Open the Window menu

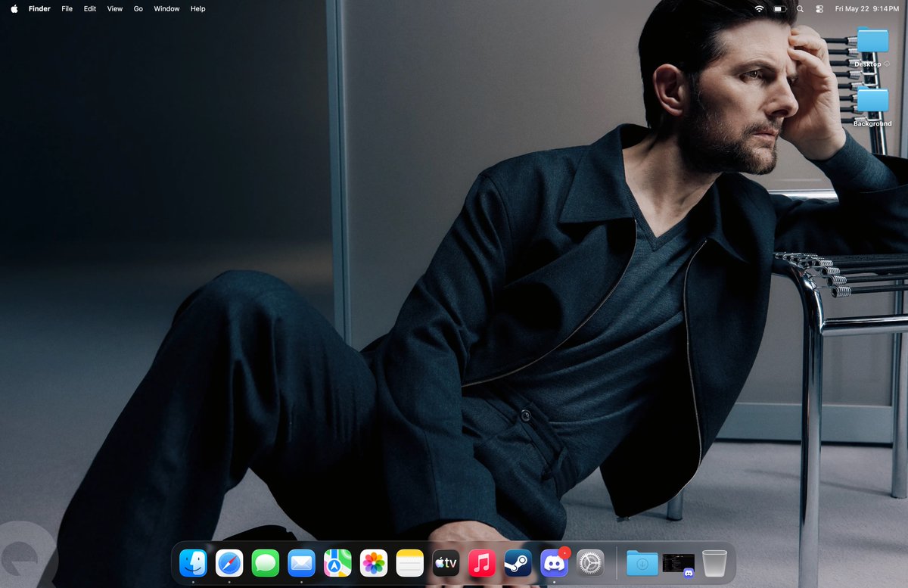tap(166, 8)
